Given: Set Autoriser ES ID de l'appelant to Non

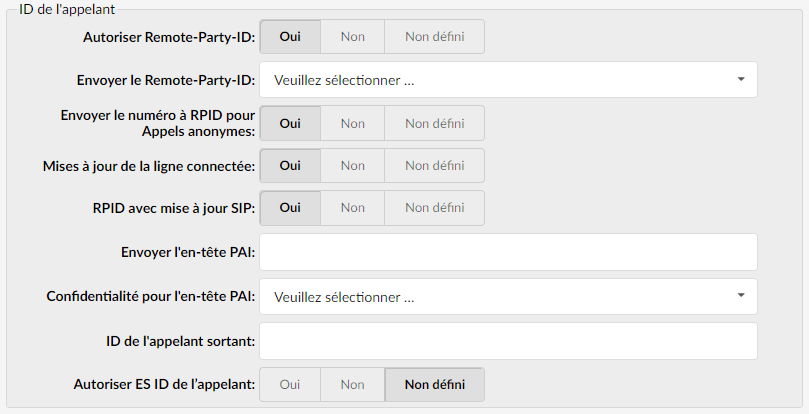Looking at the screenshot, I should (352, 385).
